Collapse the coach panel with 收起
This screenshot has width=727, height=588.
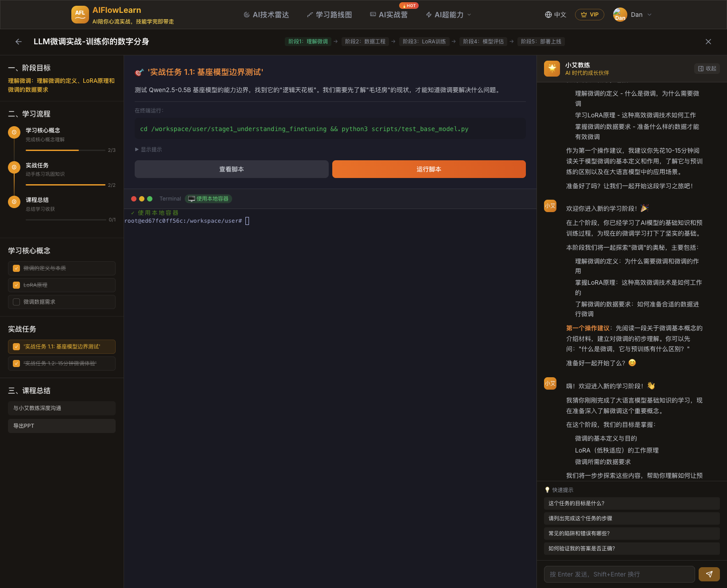pos(707,69)
